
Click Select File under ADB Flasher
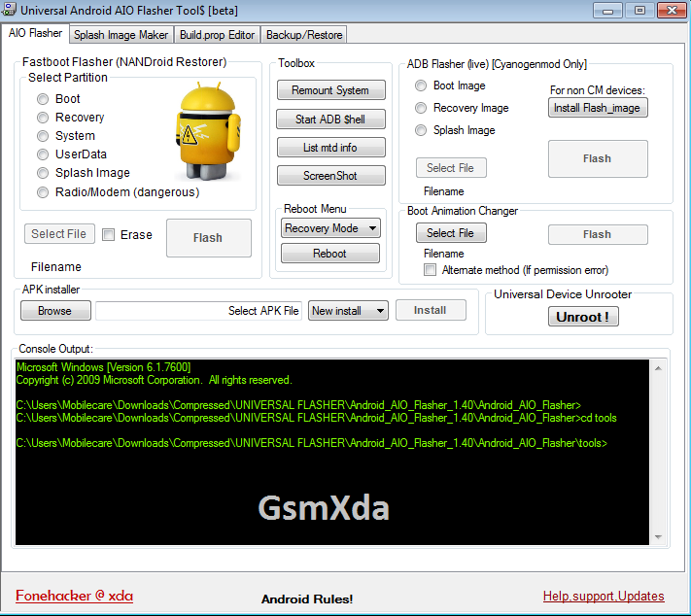point(451,167)
